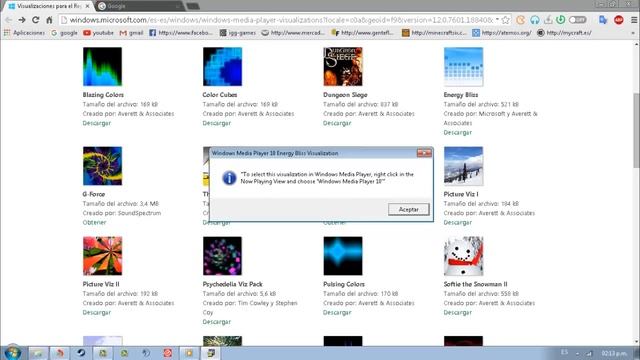Image resolution: width=640 pixels, height=360 pixels.
Task: Open the file explorer taskbar icon
Action: [x=38, y=353]
